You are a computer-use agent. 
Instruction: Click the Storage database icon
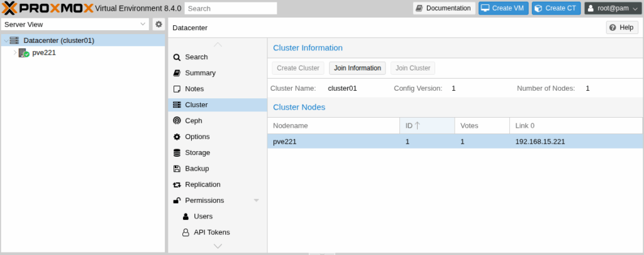click(177, 152)
